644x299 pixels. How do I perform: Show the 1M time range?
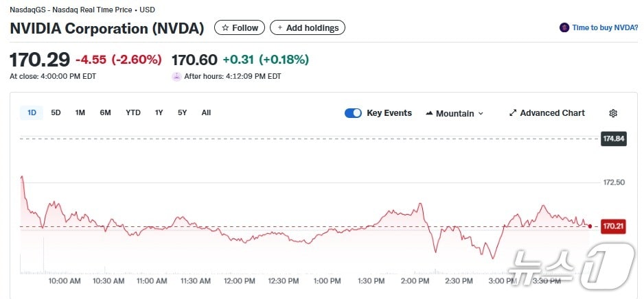(80, 112)
